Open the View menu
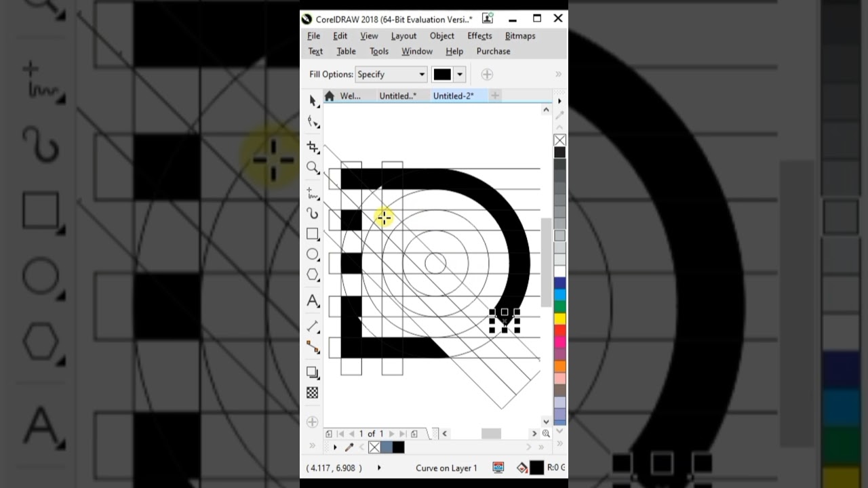The image size is (868, 488). [369, 36]
